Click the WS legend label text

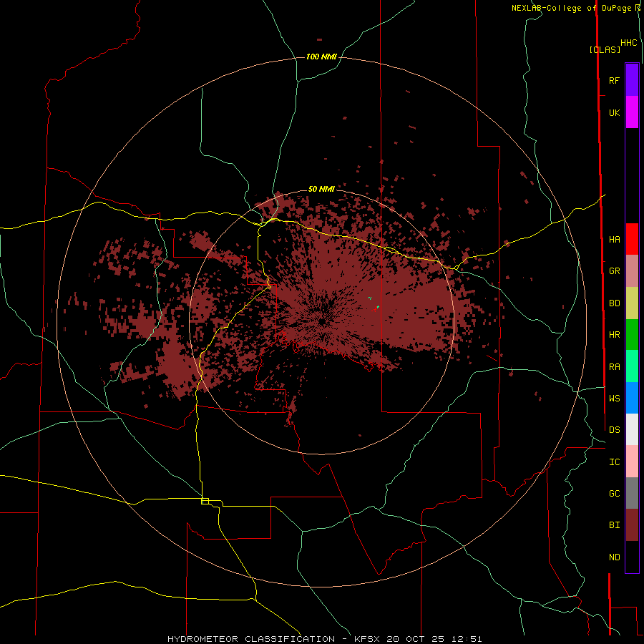(614, 398)
